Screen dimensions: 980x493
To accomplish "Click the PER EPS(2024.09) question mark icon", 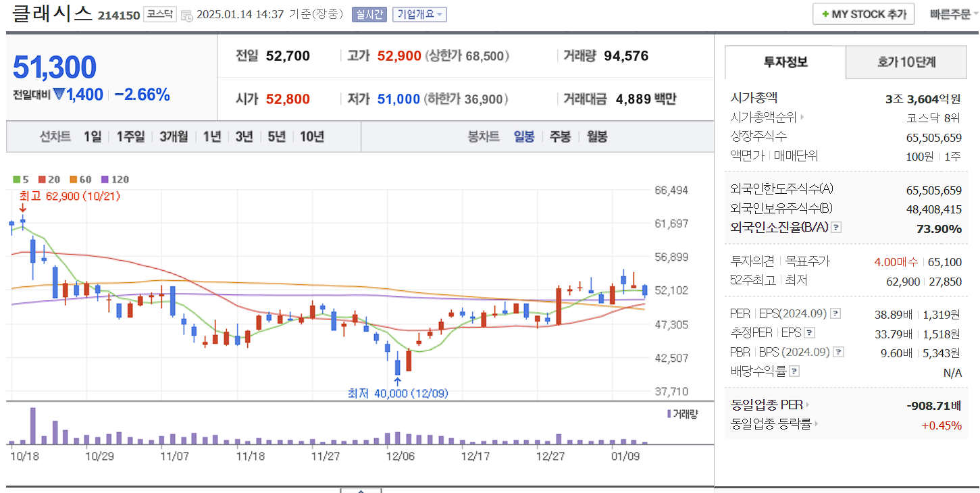I will (835, 313).
